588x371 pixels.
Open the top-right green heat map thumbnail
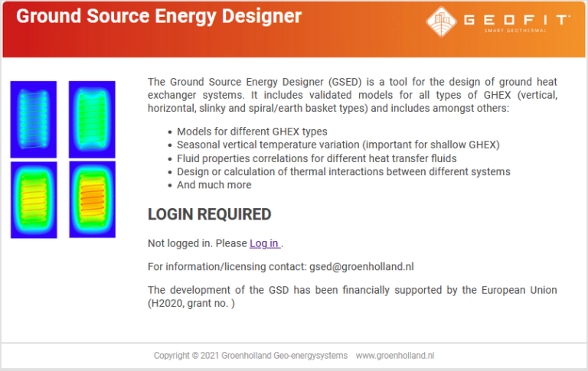tap(92, 119)
